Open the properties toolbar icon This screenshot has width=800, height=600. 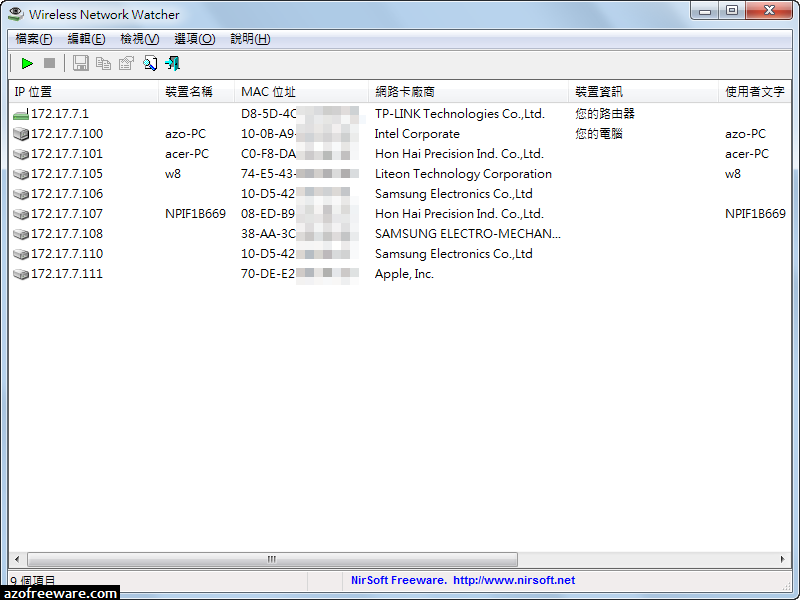pyautogui.click(x=126, y=63)
